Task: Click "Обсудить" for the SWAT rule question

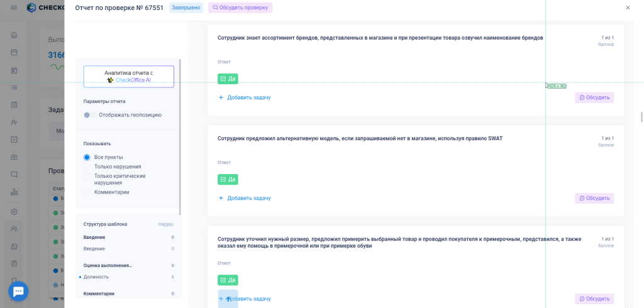Action: click(x=594, y=198)
